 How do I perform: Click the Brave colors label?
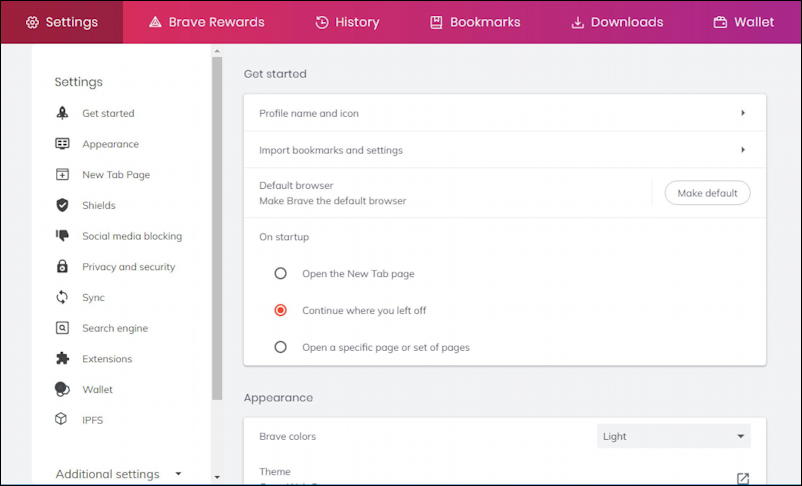(287, 436)
